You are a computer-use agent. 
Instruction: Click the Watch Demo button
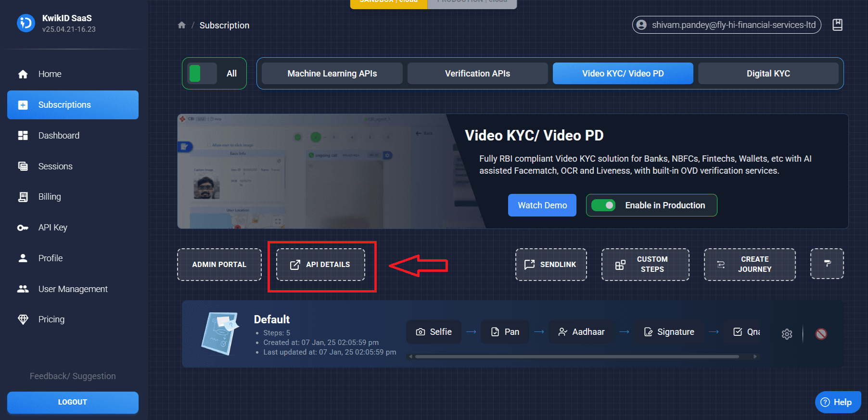(x=542, y=205)
